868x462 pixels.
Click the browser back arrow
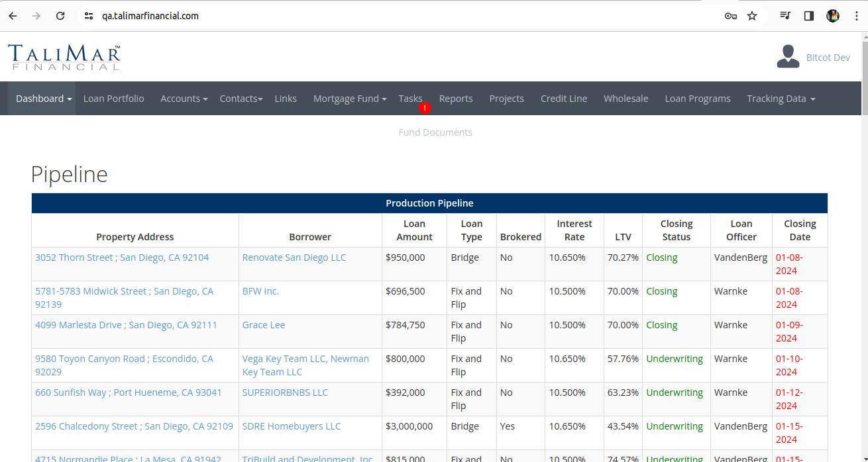pyautogui.click(x=13, y=16)
